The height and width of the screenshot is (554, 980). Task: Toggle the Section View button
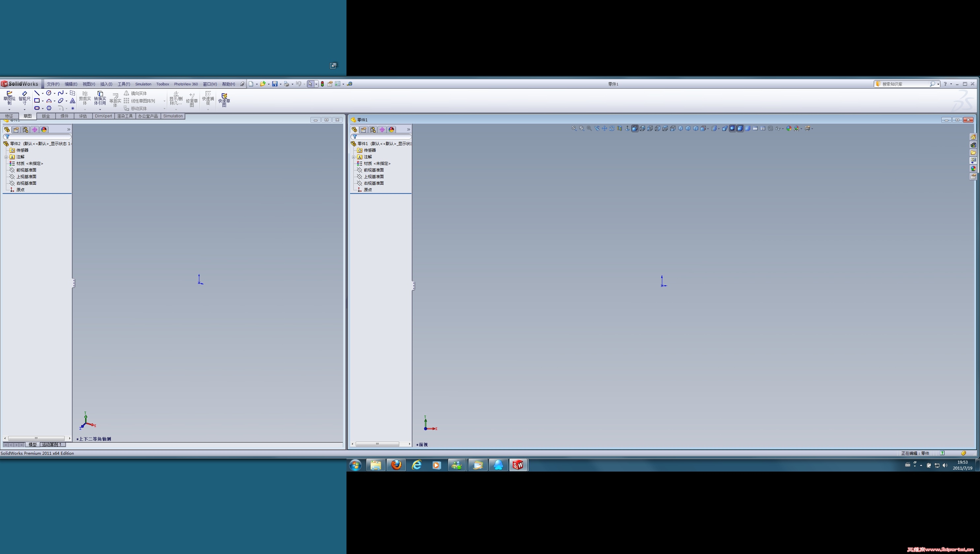[x=619, y=129]
